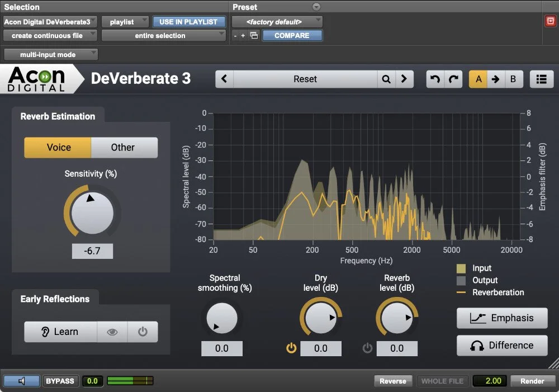
Task: Toggle USE IN PLAYLIST button
Action: pos(188,22)
